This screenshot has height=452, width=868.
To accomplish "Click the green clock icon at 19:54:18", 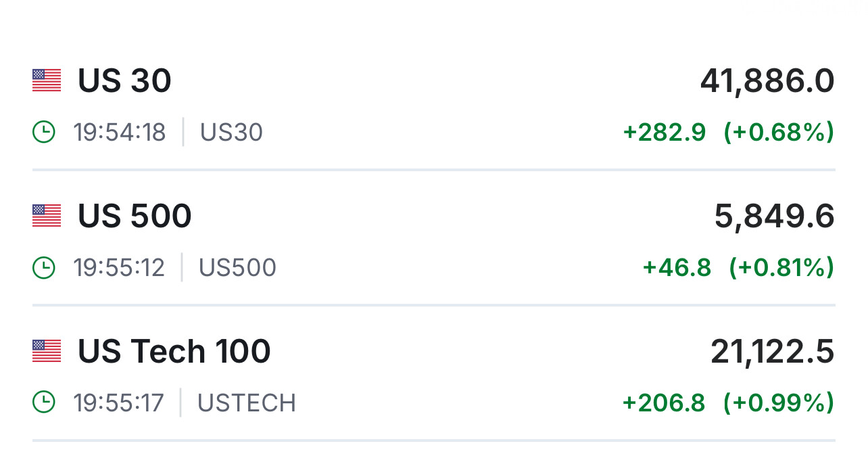I will pos(44,132).
